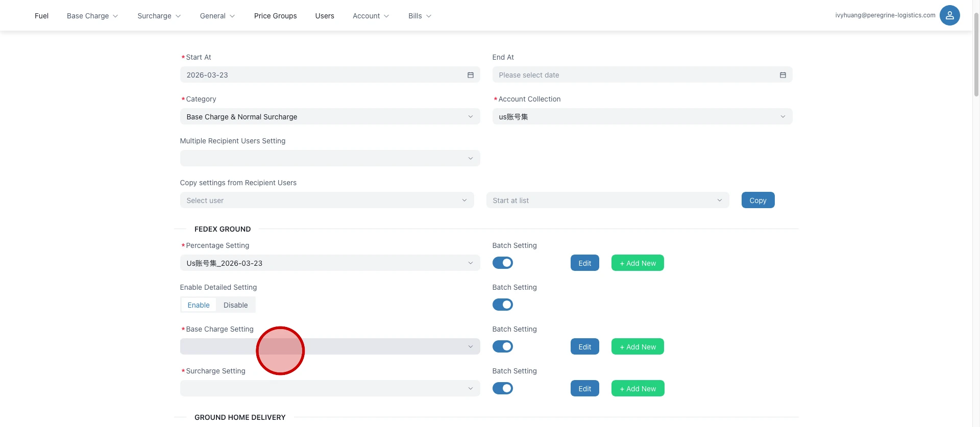Click Add New for Surcharge Setting
980x427 pixels.
click(638, 388)
